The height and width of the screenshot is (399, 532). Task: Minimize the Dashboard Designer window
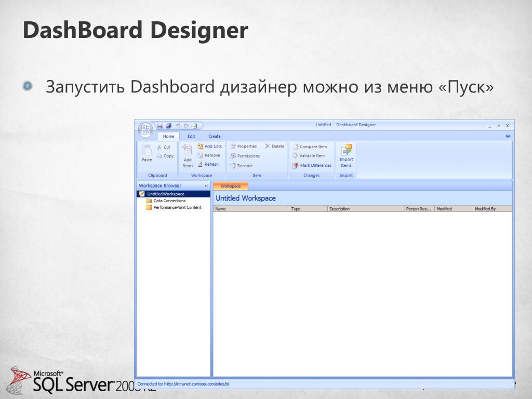(489, 126)
